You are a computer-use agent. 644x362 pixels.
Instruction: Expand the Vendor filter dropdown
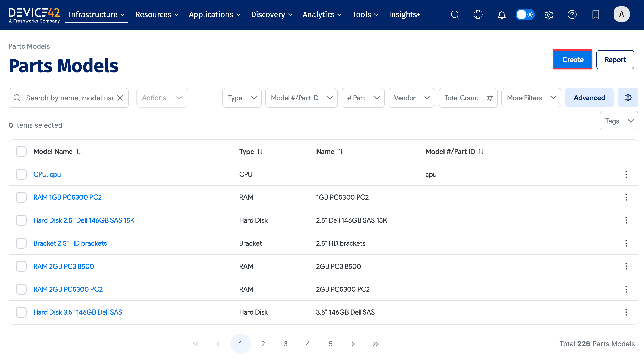click(x=411, y=98)
